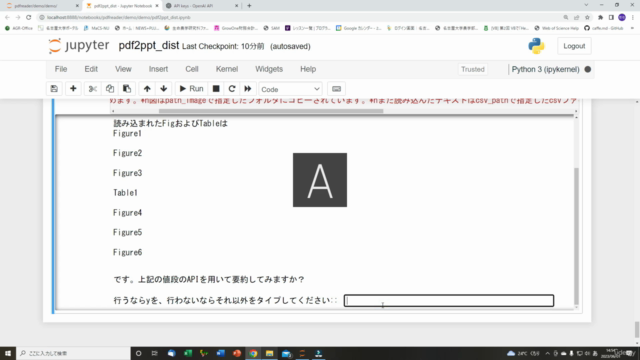
Task: Switch to the pdfheader/demo browser tab
Action: pyautogui.click(x=41, y=6)
